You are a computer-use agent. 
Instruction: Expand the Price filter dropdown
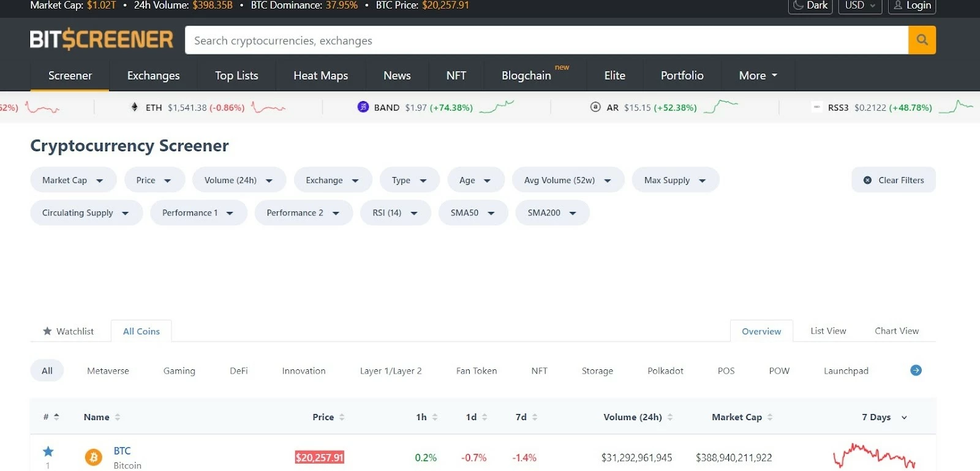pyautogui.click(x=154, y=180)
